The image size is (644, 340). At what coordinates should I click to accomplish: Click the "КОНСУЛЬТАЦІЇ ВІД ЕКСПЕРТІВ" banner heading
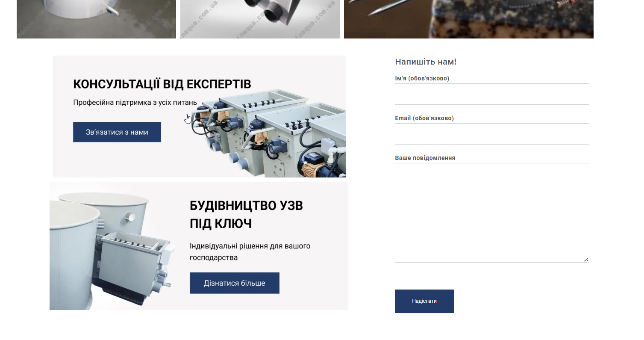click(162, 84)
